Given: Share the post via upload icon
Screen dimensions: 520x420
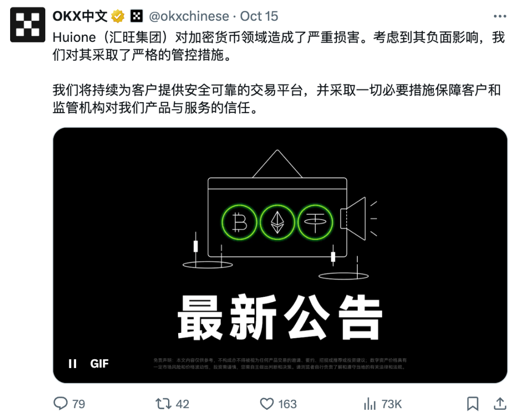Looking at the screenshot, I should click(x=500, y=404).
